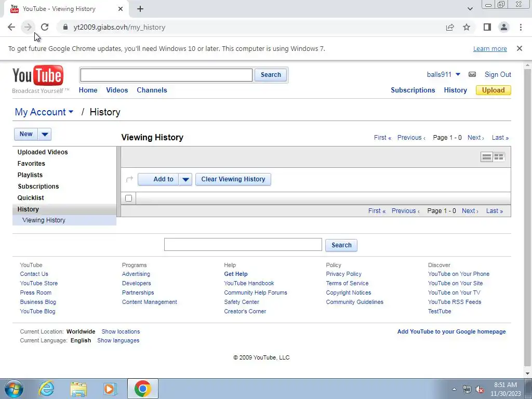
Task: Expand the Add to dropdown arrow
Action: 185,179
